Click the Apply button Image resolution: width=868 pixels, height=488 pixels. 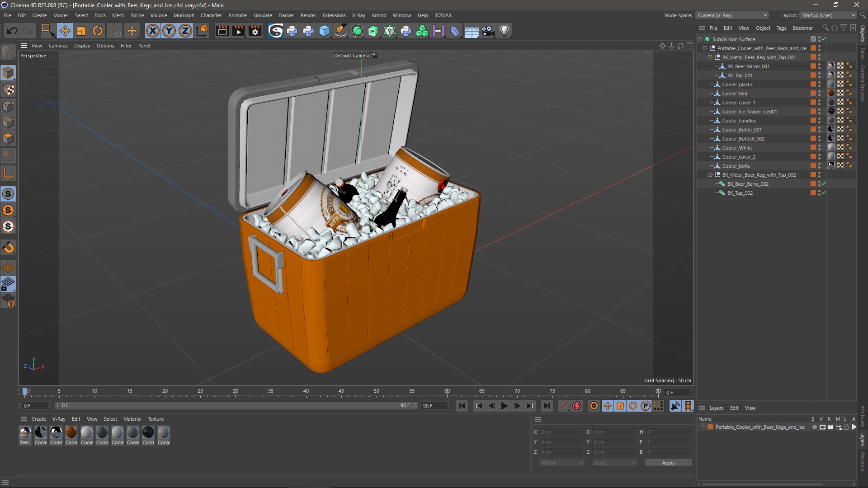pos(668,463)
